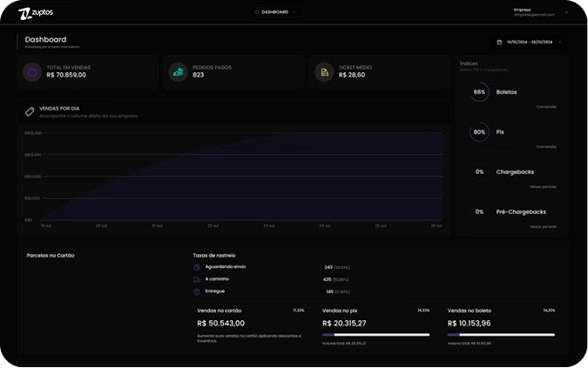
Task: Click the Pedidos Pagos green icon
Action: [x=178, y=72]
